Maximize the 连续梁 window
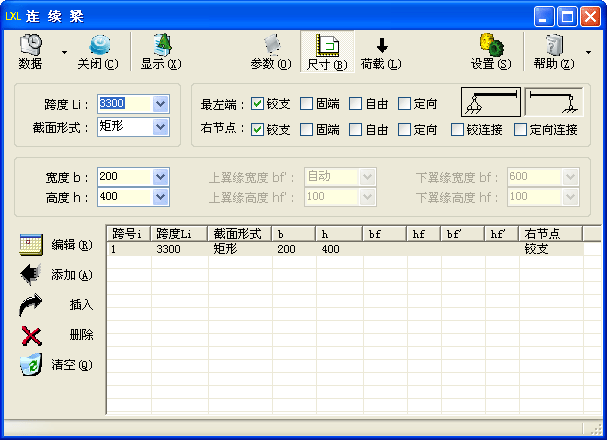 pos(567,17)
